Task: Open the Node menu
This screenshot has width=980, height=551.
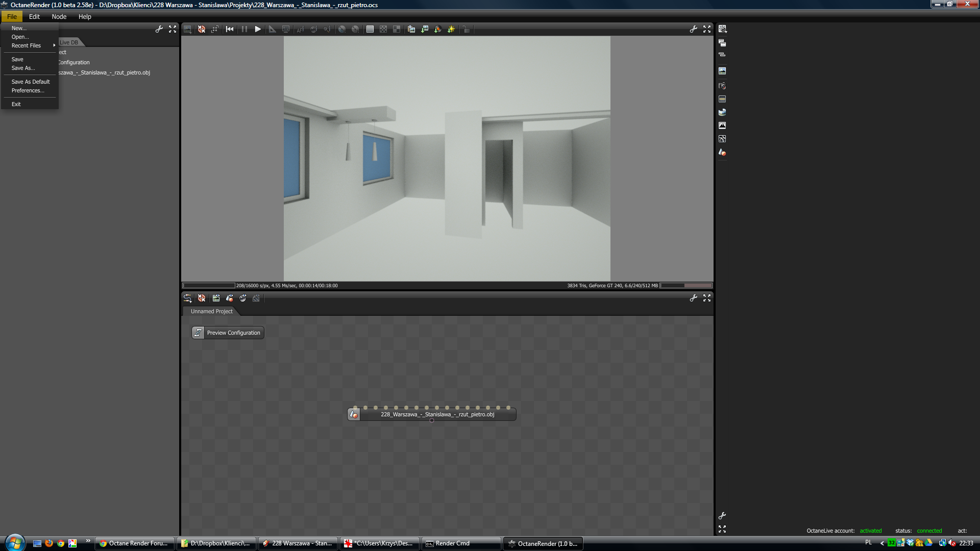Action: (59, 16)
